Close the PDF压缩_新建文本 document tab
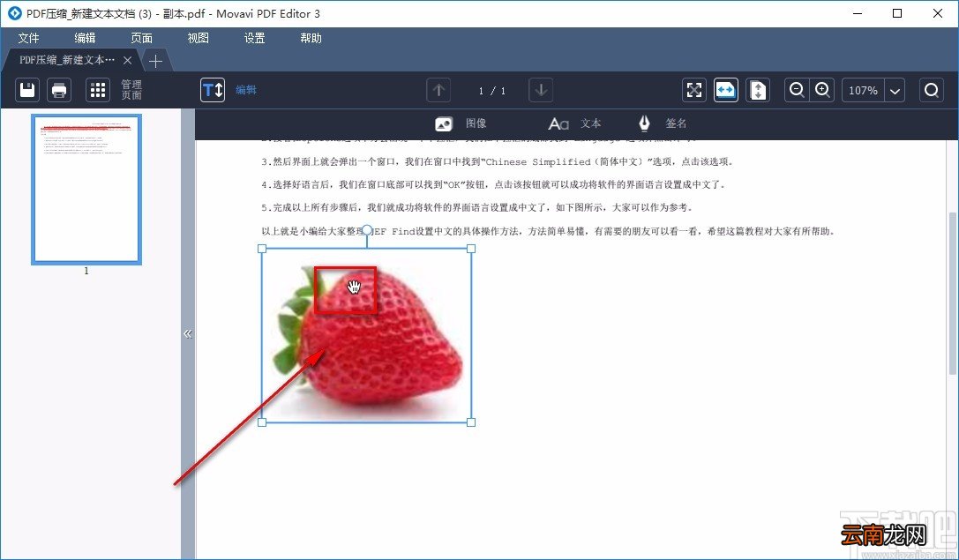Image resolution: width=959 pixels, height=560 pixels. coord(127,60)
